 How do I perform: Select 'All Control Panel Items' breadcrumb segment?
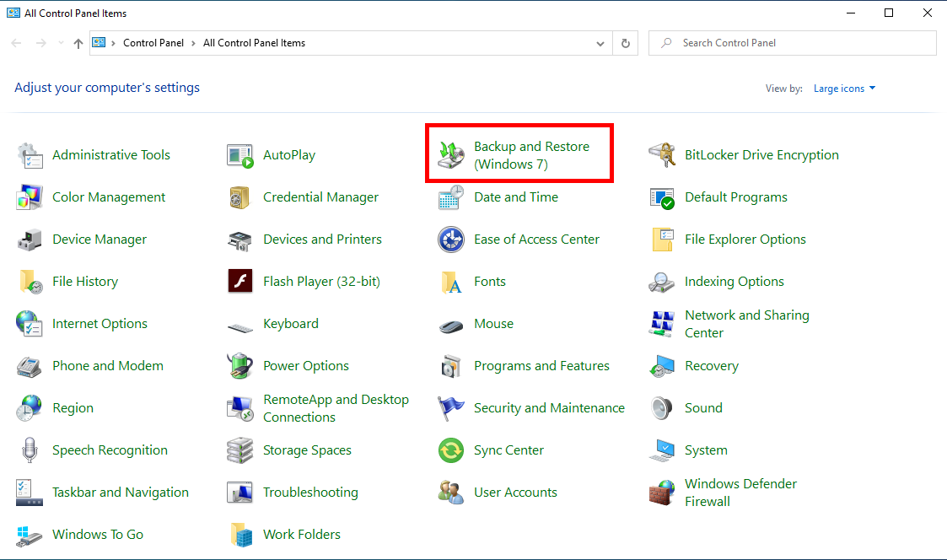click(x=254, y=43)
